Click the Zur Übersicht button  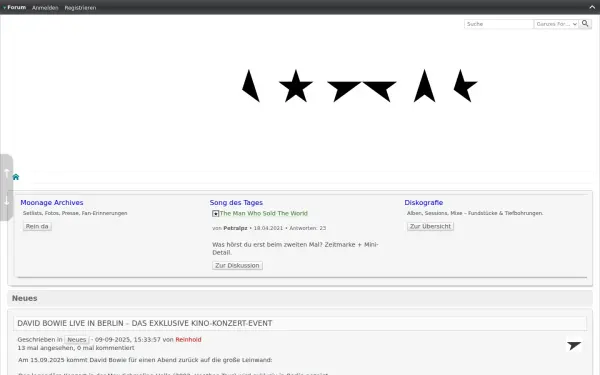(x=430, y=226)
